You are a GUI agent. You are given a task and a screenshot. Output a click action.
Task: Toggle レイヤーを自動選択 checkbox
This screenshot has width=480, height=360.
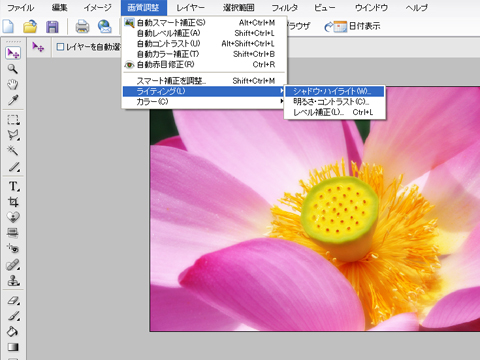tap(60, 47)
